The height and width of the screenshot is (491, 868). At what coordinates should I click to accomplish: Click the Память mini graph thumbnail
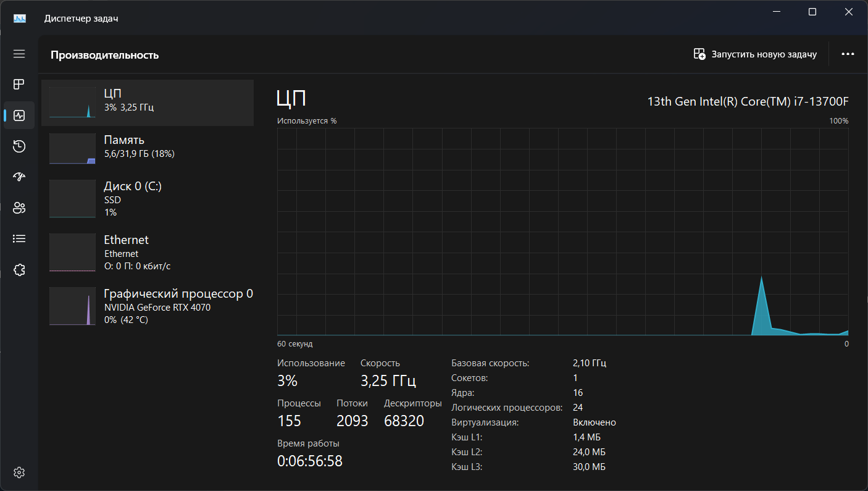click(72, 149)
